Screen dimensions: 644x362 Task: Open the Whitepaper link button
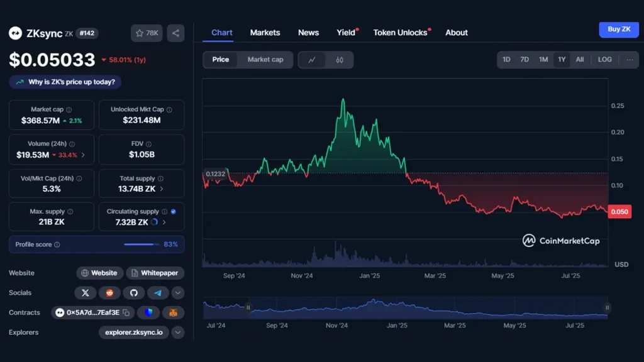[155, 273]
